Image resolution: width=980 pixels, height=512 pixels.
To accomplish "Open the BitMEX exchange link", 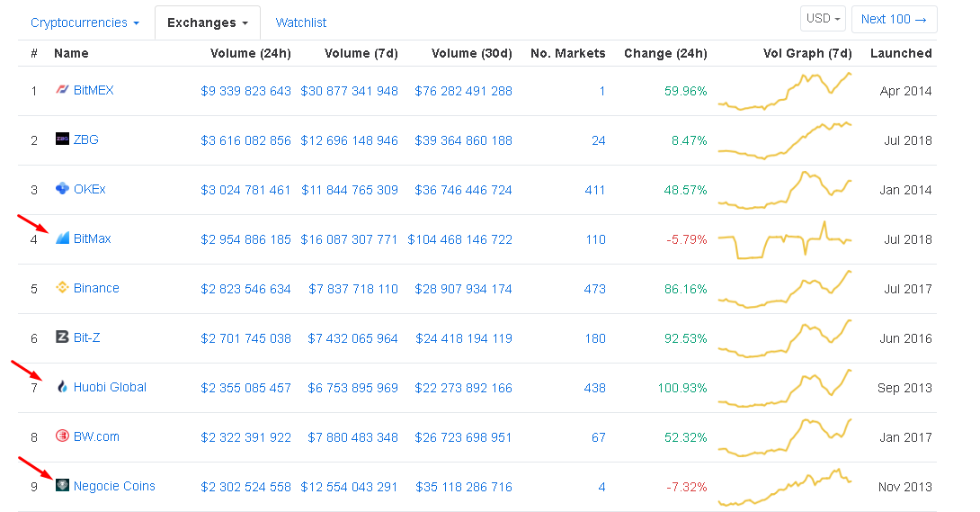I will [94, 90].
